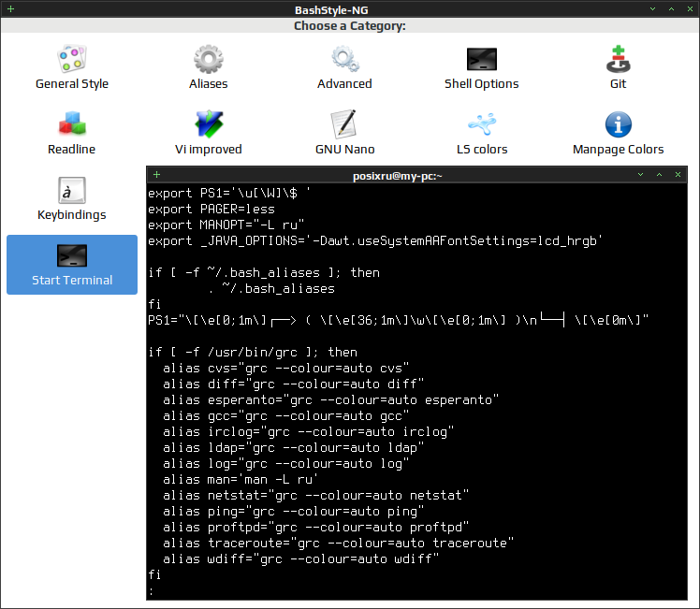This screenshot has width=700, height=609.
Task: Maximize the BashStyle-NG window
Action: [671, 9]
